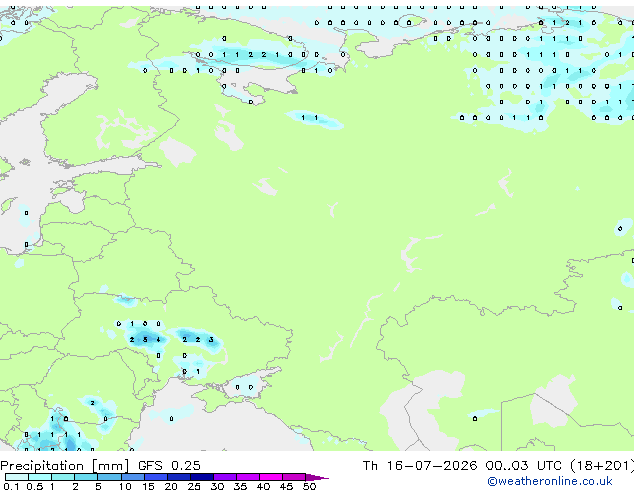This screenshot has width=634, height=490.
Task: Click legend swatch between 45 and 50
Action: coord(294,477)
